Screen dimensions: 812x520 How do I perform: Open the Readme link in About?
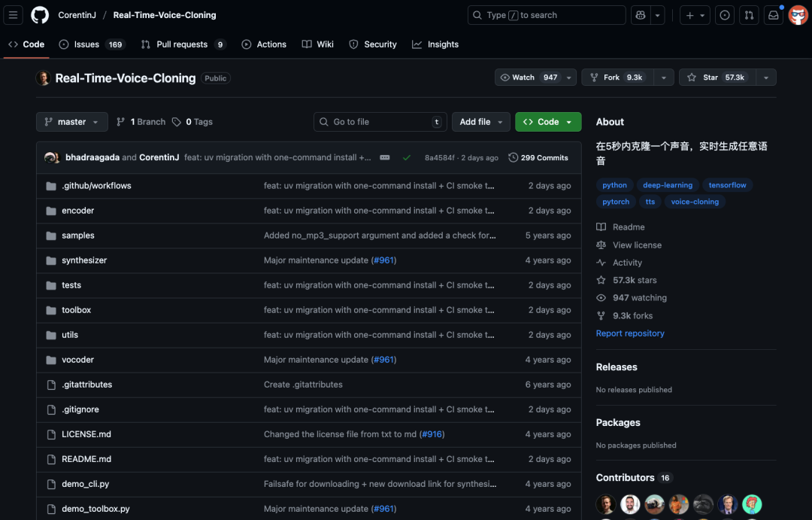point(620,227)
